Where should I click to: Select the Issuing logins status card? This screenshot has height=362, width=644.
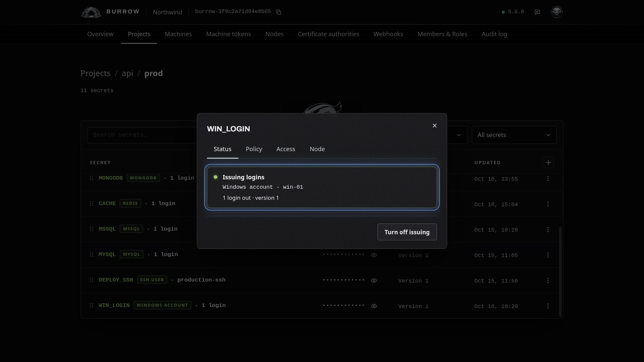tap(322, 187)
